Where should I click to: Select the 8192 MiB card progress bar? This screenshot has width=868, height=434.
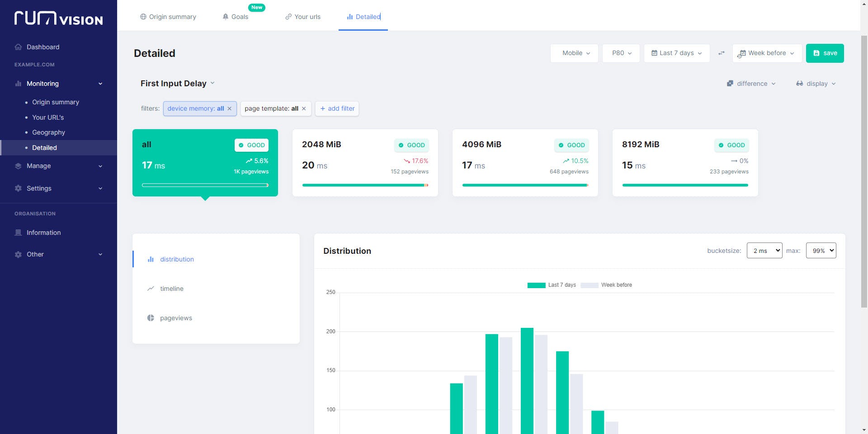point(684,185)
